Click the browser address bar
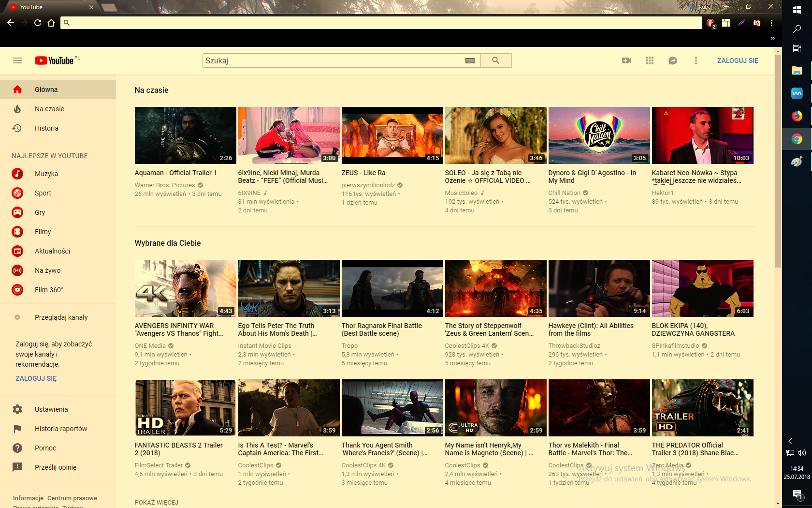 coord(381,23)
